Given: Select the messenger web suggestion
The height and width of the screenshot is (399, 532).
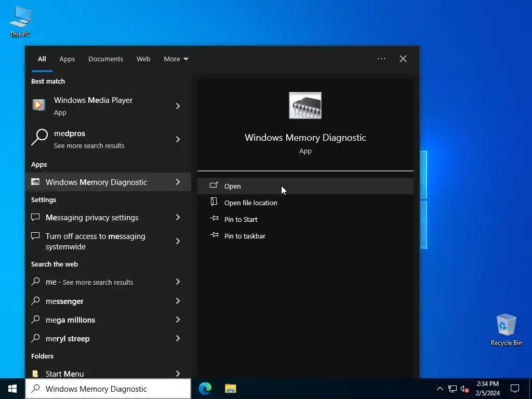Looking at the screenshot, I should [108, 301].
